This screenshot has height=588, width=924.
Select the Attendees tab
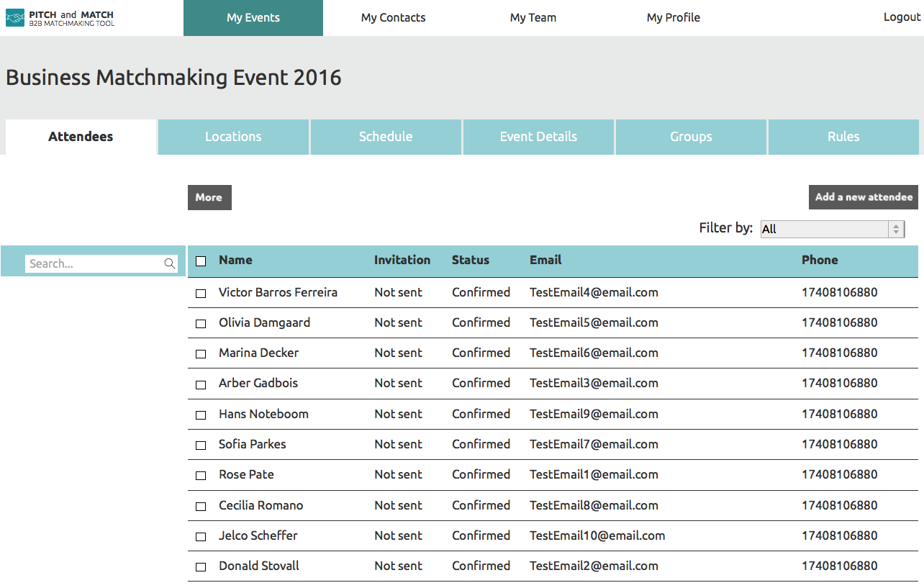81,137
